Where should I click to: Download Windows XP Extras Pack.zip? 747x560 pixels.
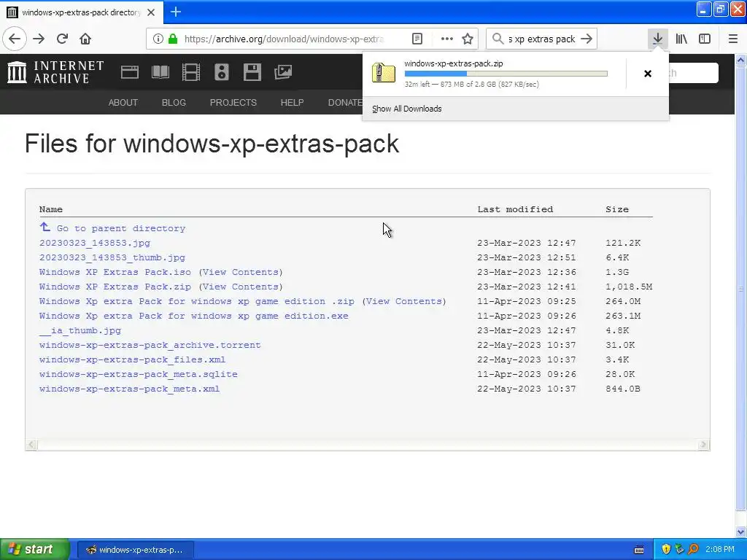click(x=115, y=287)
